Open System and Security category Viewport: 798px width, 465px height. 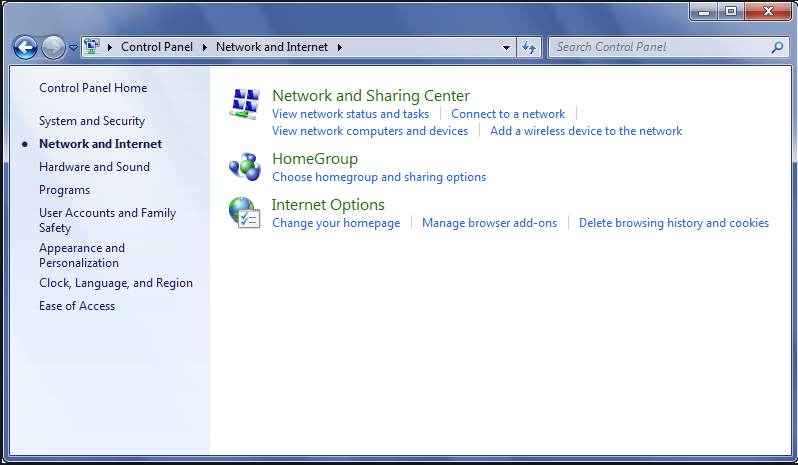pos(92,121)
